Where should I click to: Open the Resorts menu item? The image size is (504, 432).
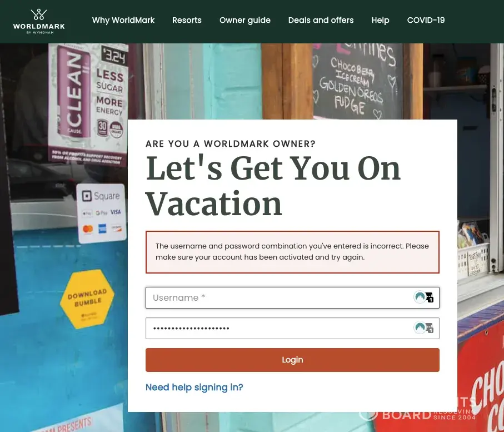tap(187, 20)
